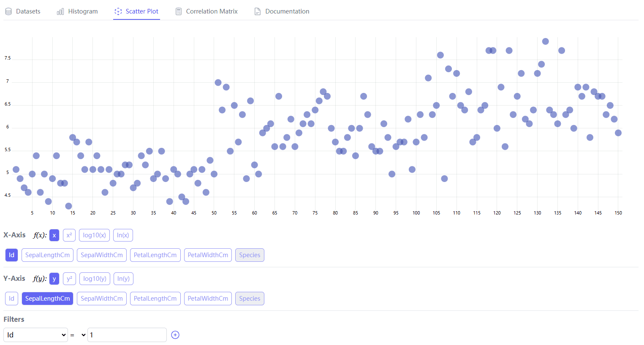This screenshot has width=644, height=345.
Task: Set Y-Axis variable to PetalLengthCm
Action: (155, 299)
